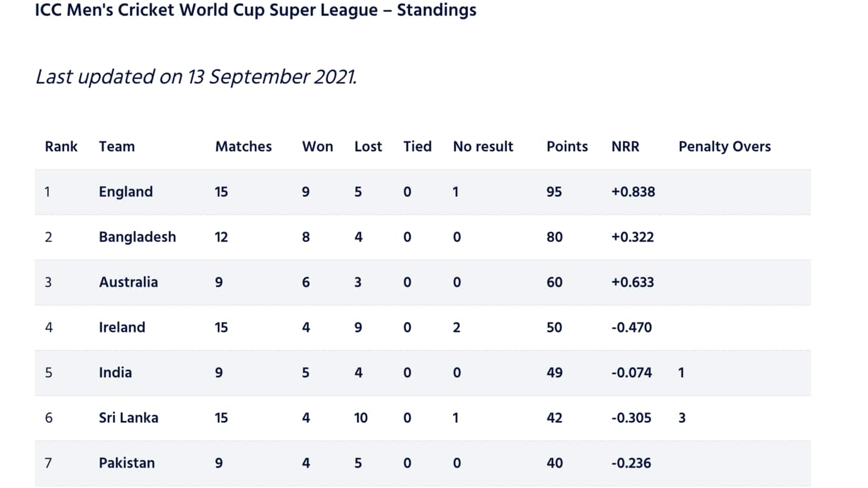The image size is (868, 488).
Task: Click the Team column header
Action: tap(117, 146)
